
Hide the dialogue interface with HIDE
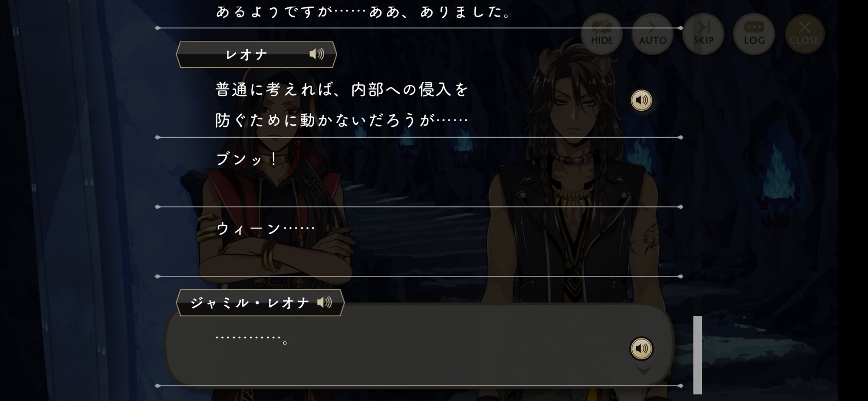tap(602, 33)
